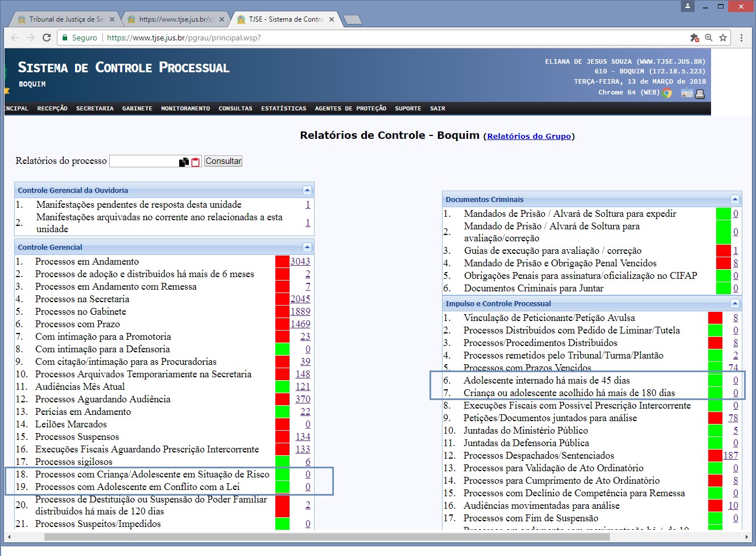756x556 pixels.
Task: Collapse the Impulso e Controle Processual panel
Action: coord(735,303)
